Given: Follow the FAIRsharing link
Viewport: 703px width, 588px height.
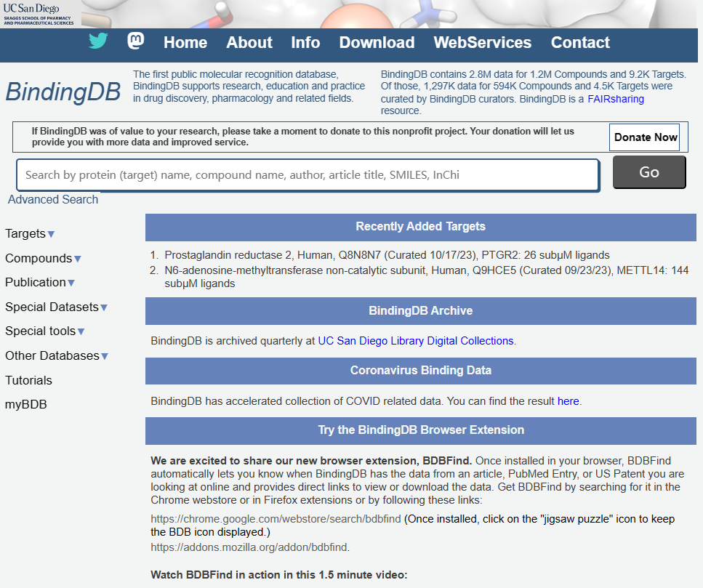Looking at the screenshot, I should tap(616, 99).
